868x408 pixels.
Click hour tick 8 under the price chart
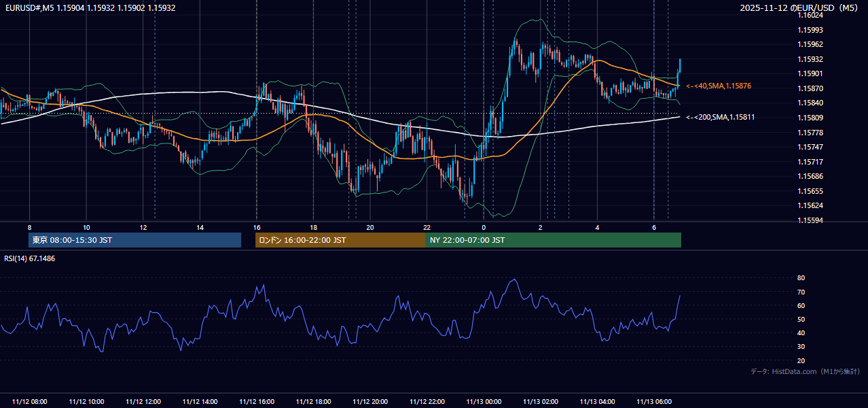29,227
